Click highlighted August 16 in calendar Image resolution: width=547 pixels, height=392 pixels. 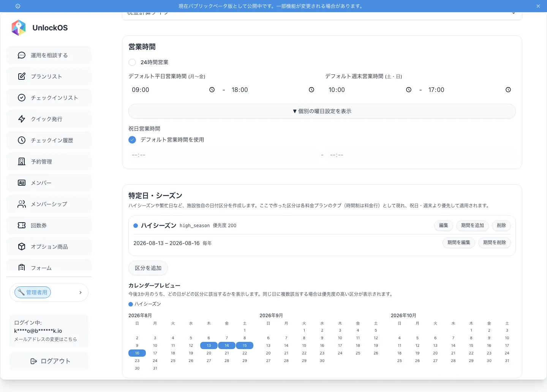point(137,353)
